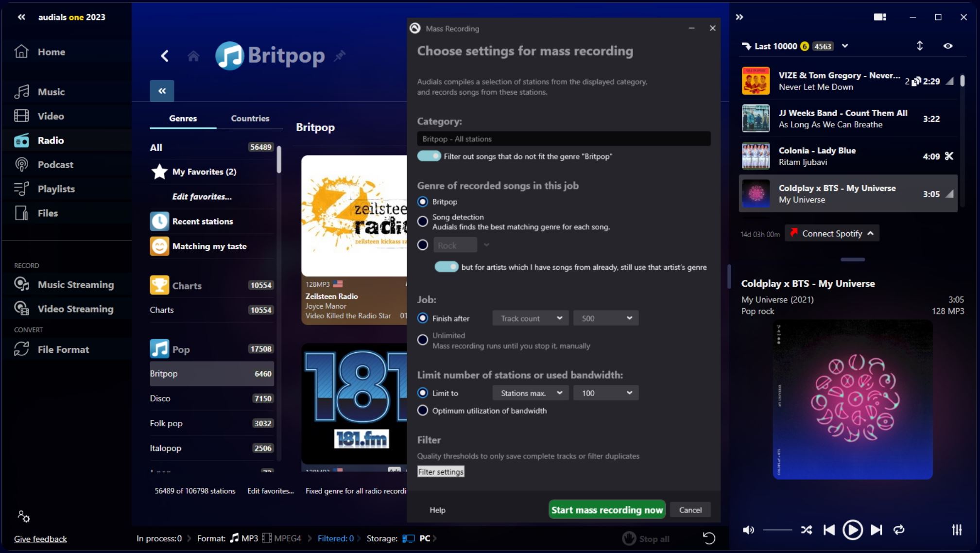The height and width of the screenshot is (553, 980).
Task: Open Music Streaming recorder
Action: pos(76,285)
